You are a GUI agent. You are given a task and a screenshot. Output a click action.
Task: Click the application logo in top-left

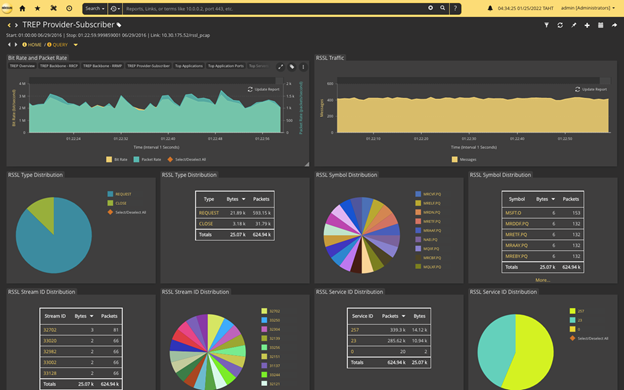(x=7, y=8)
